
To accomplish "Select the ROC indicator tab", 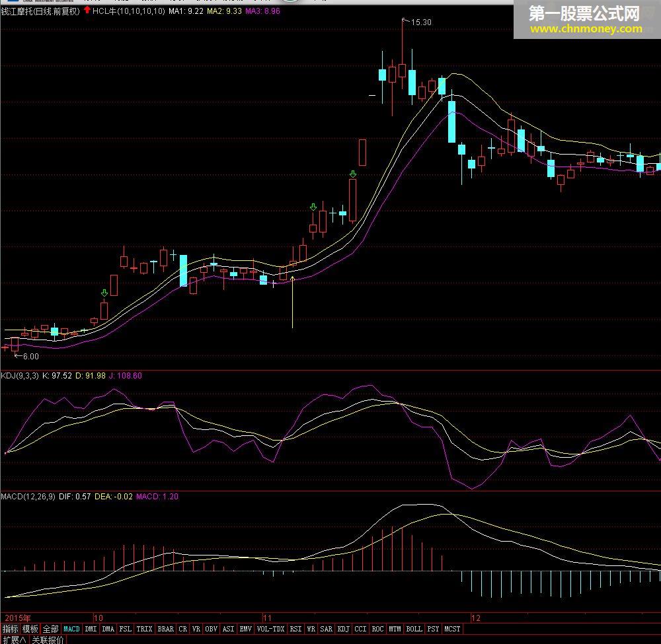I will (377, 629).
